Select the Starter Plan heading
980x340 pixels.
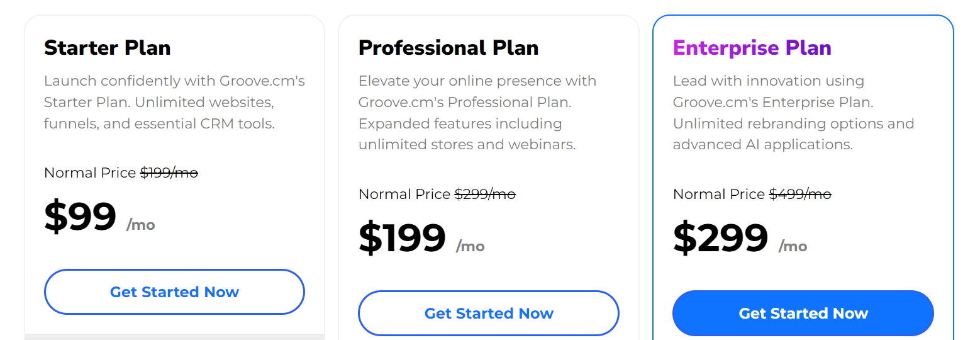pos(108,48)
